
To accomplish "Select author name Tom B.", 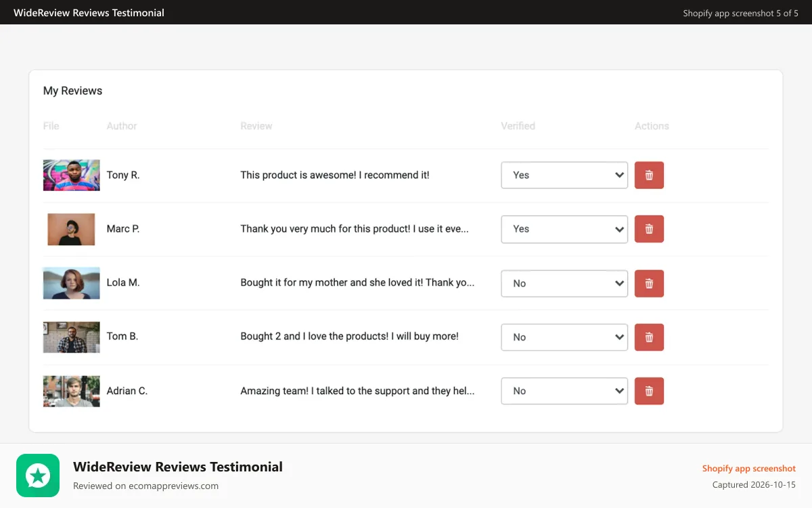I will [122, 336].
